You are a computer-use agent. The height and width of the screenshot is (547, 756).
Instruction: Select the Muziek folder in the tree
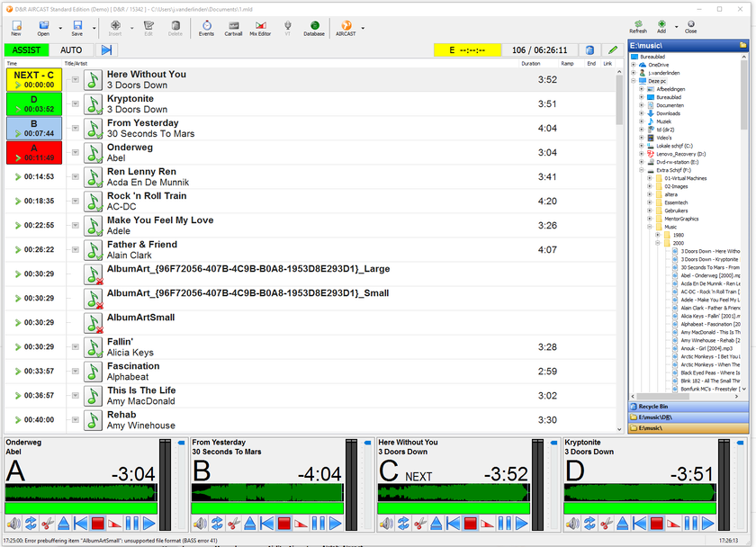663,121
